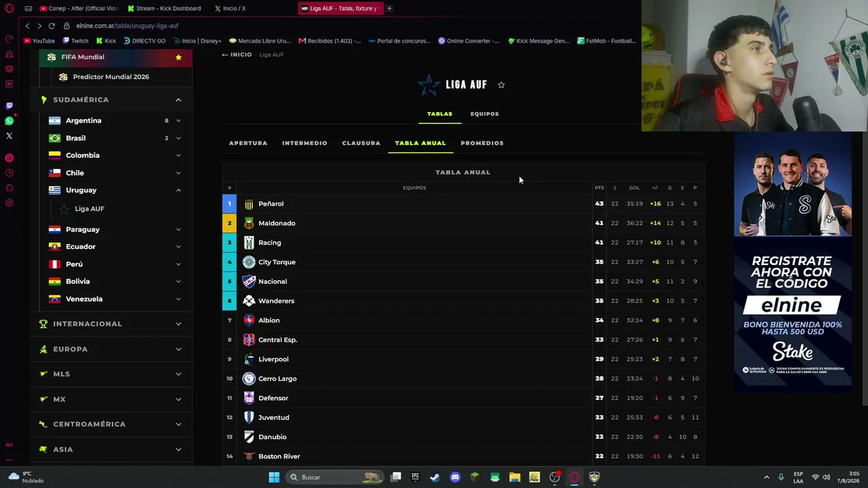Open Predictor Mundial 2026 in sidebar
Image resolution: width=868 pixels, height=488 pixels.
click(x=111, y=77)
